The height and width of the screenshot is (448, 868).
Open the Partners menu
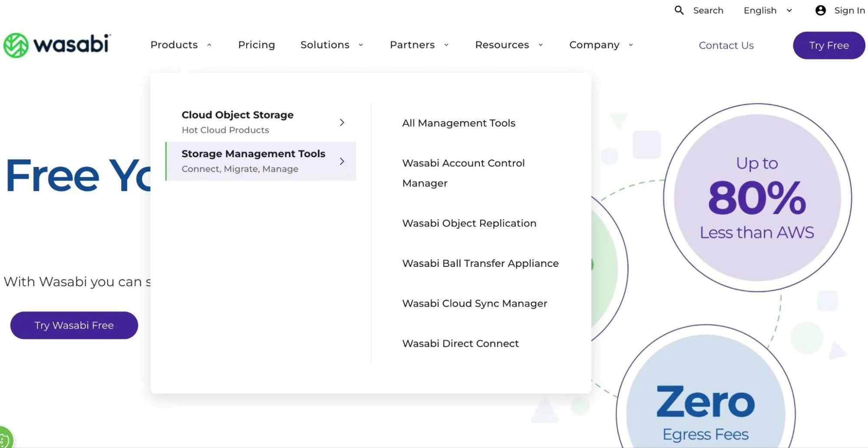tap(412, 45)
